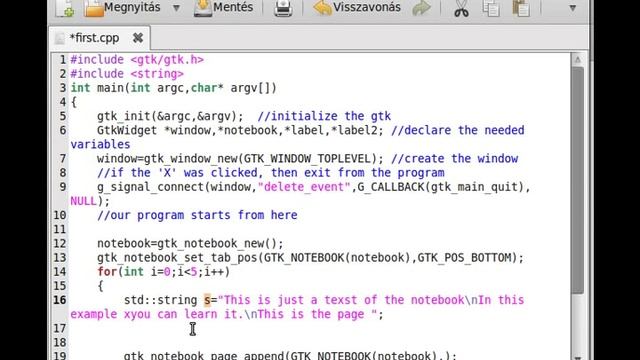Click on "gtk_init(&argc,&argv);" code
This screenshot has width=640, height=360.
tap(170, 116)
